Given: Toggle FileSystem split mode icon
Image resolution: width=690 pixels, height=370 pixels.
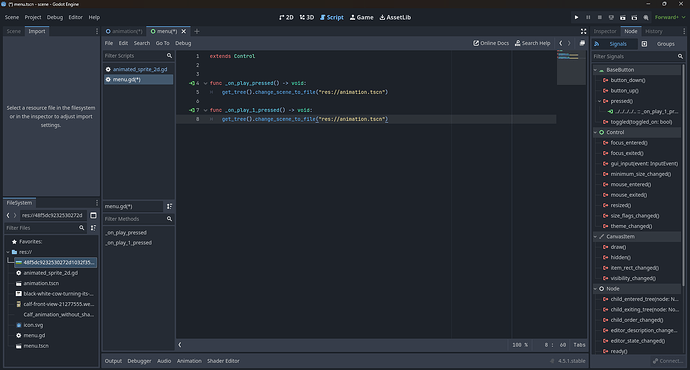Looking at the screenshot, I should [x=93, y=215].
